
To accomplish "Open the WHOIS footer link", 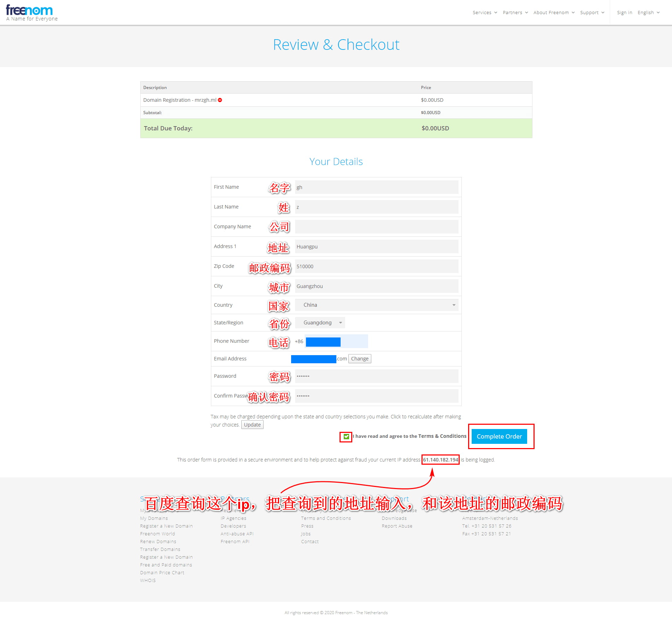I will coord(148,581).
